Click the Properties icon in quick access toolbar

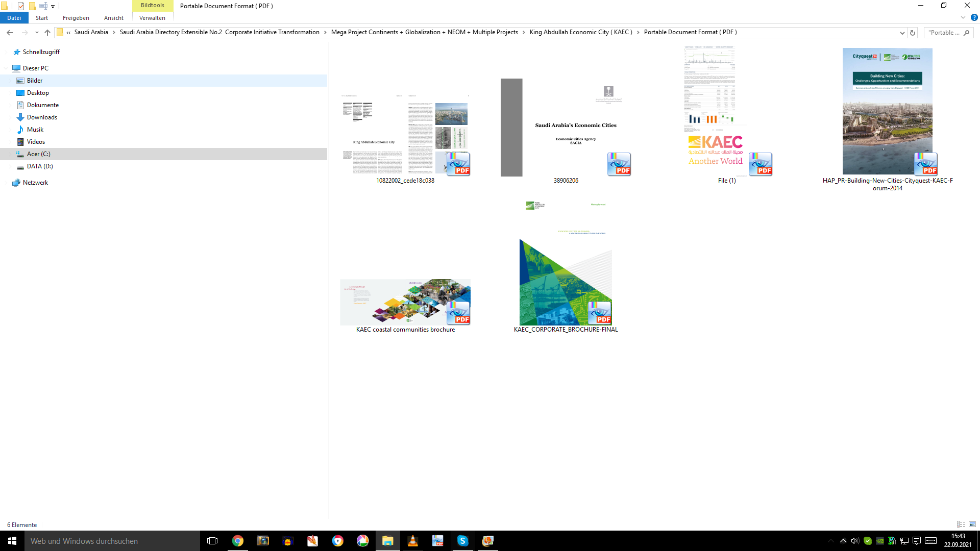21,6
